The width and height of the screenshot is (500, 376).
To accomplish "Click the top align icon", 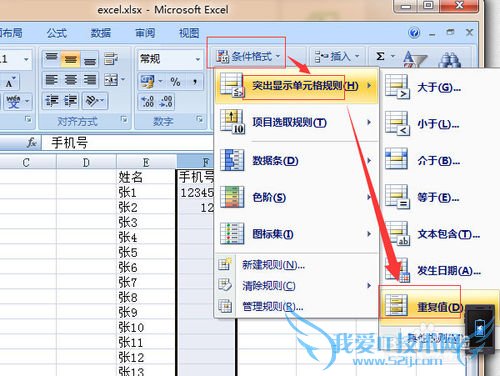I will [x=52, y=59].
